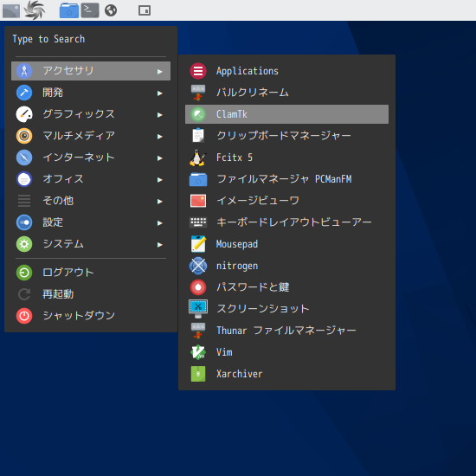Click the Type to Search field
476x476 pixels.
click(x=91, y=39)
